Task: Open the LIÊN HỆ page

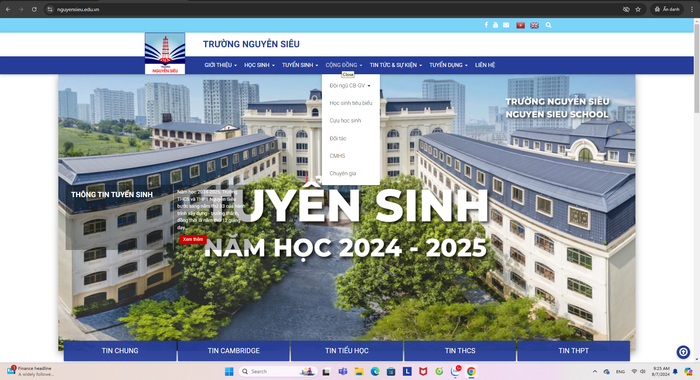Action: (x=485, y=65)
